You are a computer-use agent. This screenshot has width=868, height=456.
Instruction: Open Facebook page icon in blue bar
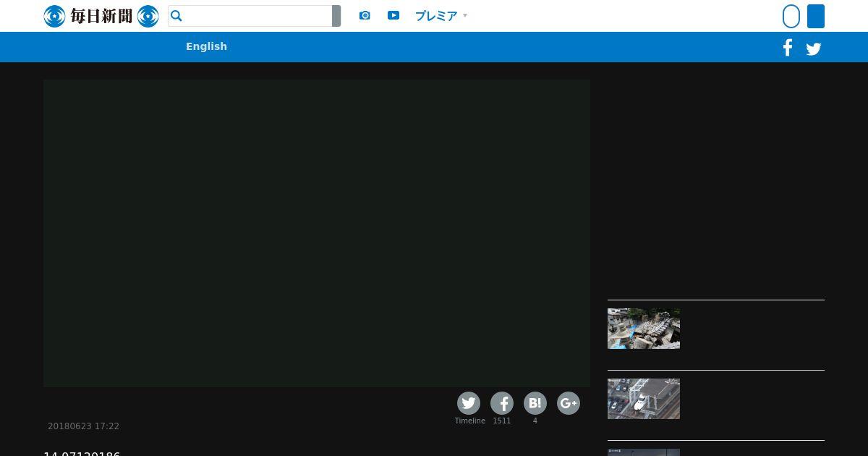click(x=788, y=48)
